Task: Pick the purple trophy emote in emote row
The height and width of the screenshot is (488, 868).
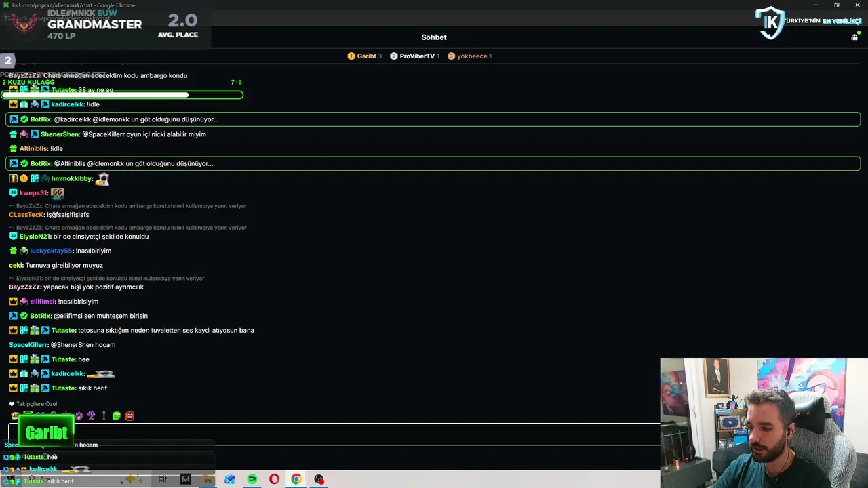Action: click(91, 415)
